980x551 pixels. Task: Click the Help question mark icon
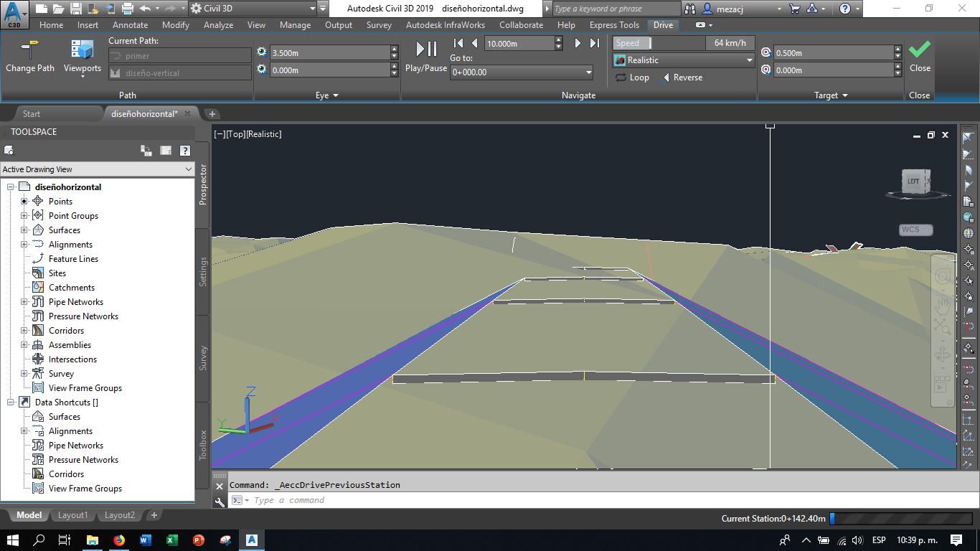pyautogui.click(x=847, y=8)
